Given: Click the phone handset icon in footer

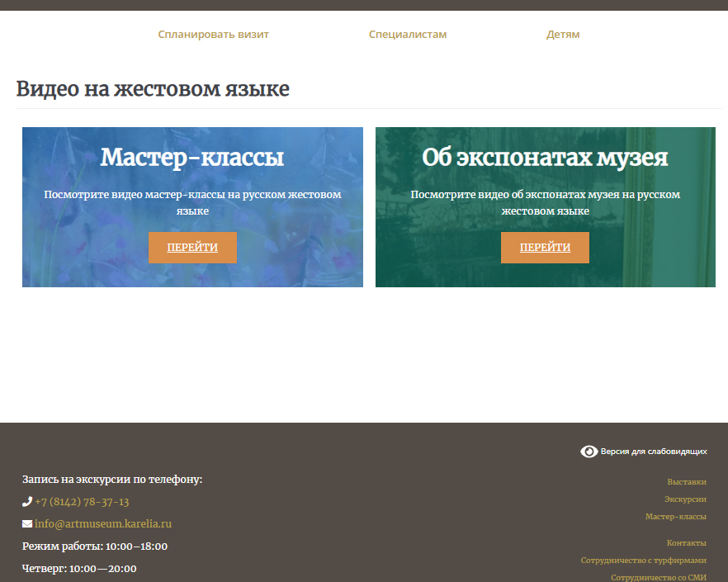Looking at the screenshot, I should pos(27,502).
